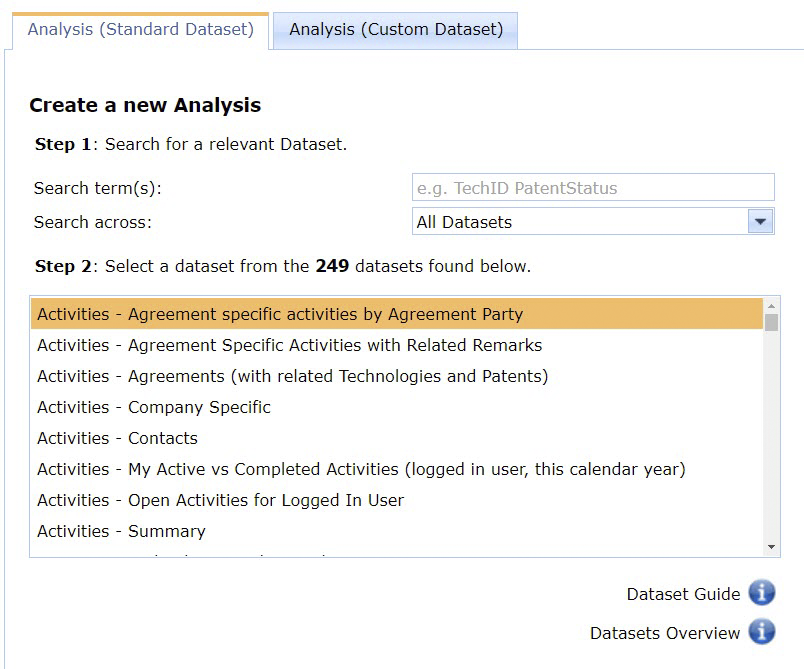Select the Analysis (Standard Dataset) tab
Viewport: 804px width, 669px height.
coord(141,30)
